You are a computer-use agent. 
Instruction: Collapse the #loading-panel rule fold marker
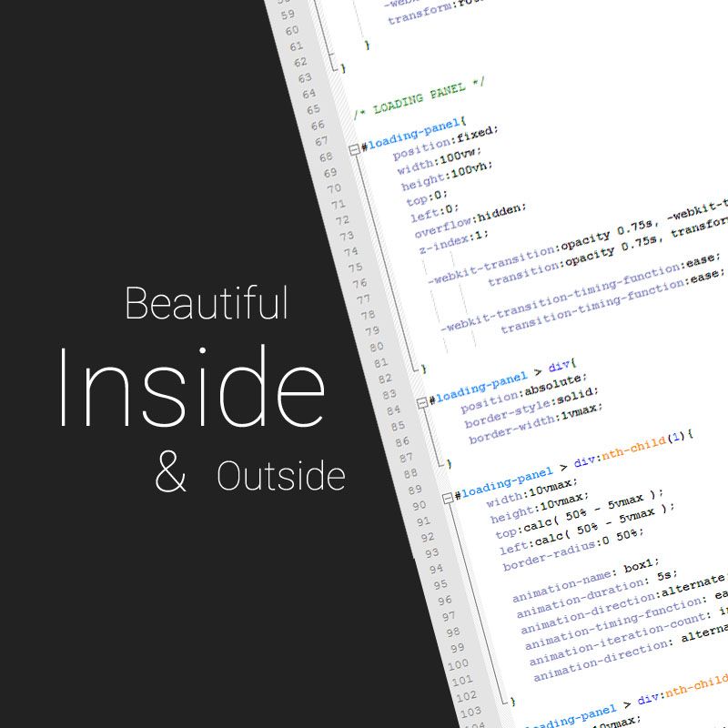[x=353, y=147]
